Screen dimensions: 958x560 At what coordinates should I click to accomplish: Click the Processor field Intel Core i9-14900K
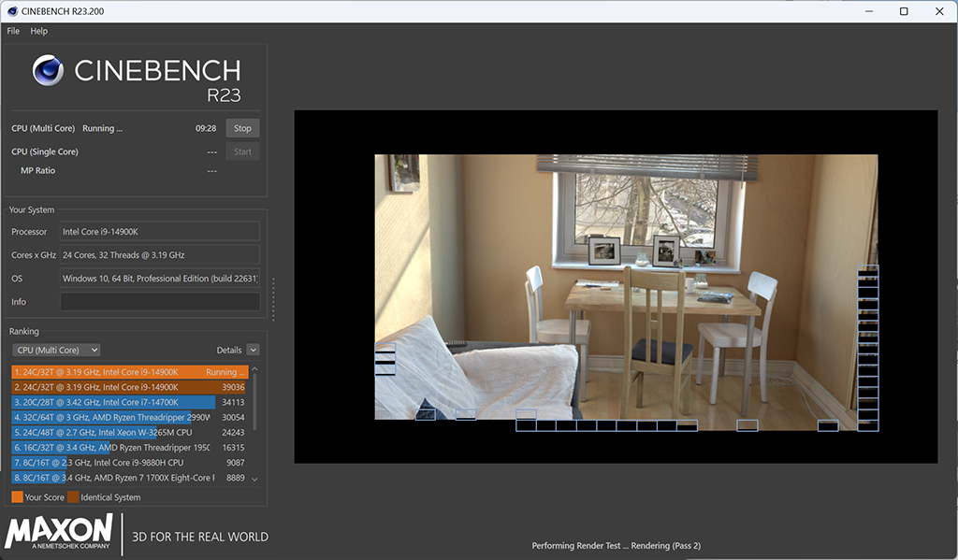tap(160, 232)
